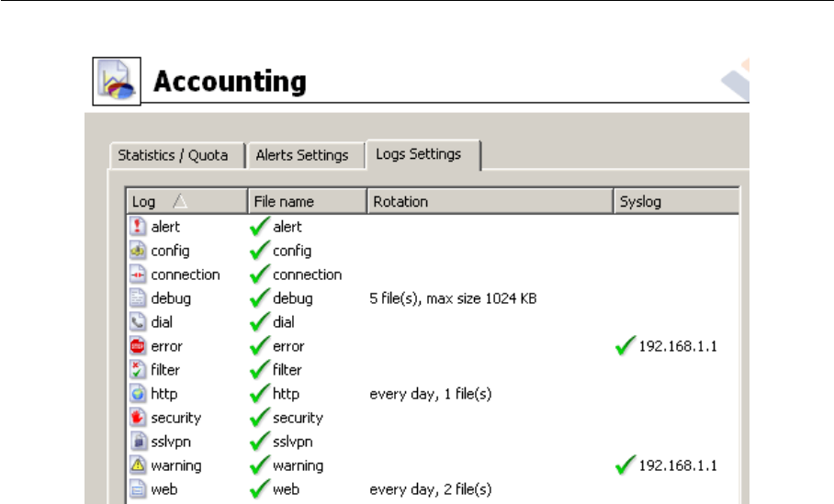Select the error log stop icon
This screenshot has width=834, height=504.
point(139,346)
